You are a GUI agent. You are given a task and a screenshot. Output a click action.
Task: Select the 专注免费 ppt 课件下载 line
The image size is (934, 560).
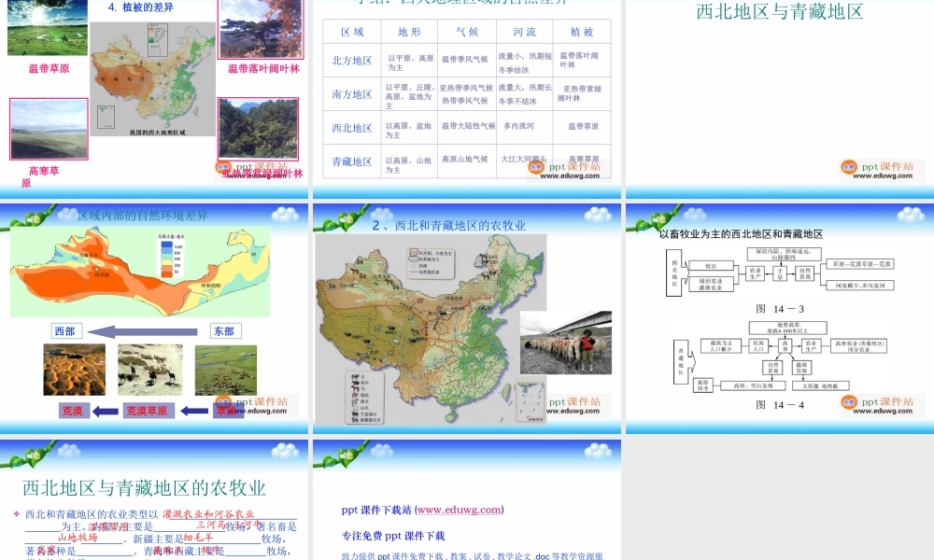pyautogui.click(x=393, y=536)
